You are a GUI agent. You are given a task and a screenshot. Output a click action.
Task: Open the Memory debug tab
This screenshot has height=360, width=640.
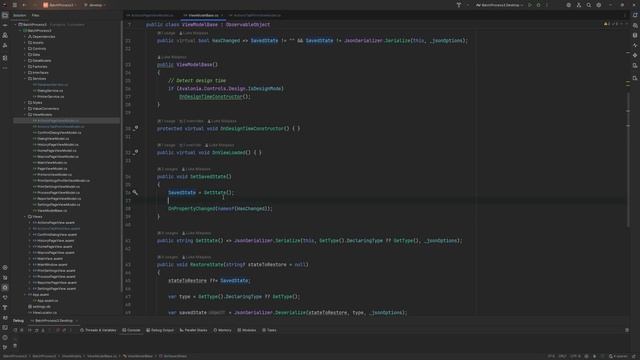click(222, 330)
